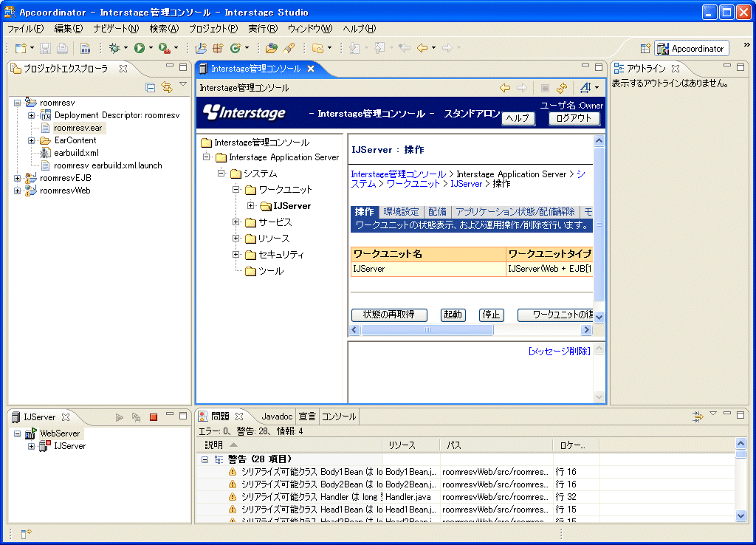Open the Debug icon dropdown arrow
Image resolution: width=756 pixels, height=545 pixels.
click(x=126, y=48)
